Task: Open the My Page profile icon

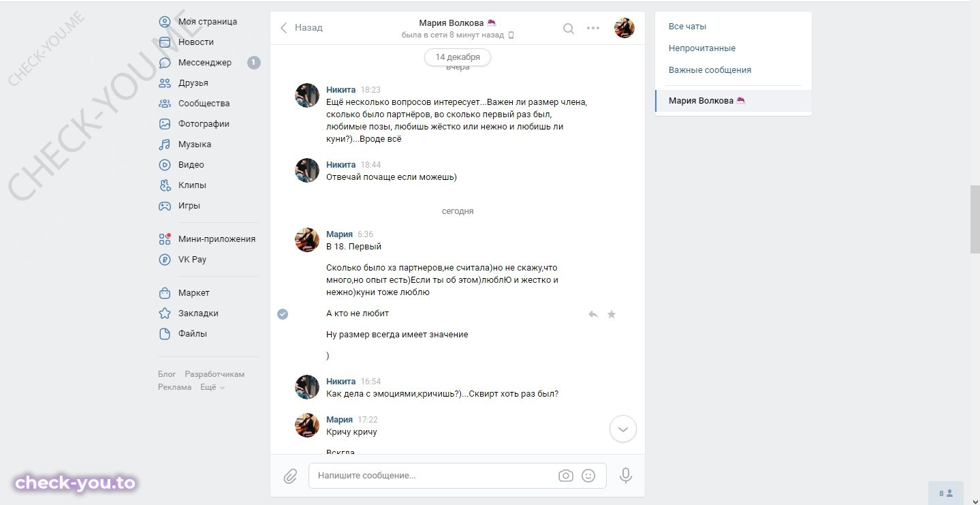Action: [164, 22]
